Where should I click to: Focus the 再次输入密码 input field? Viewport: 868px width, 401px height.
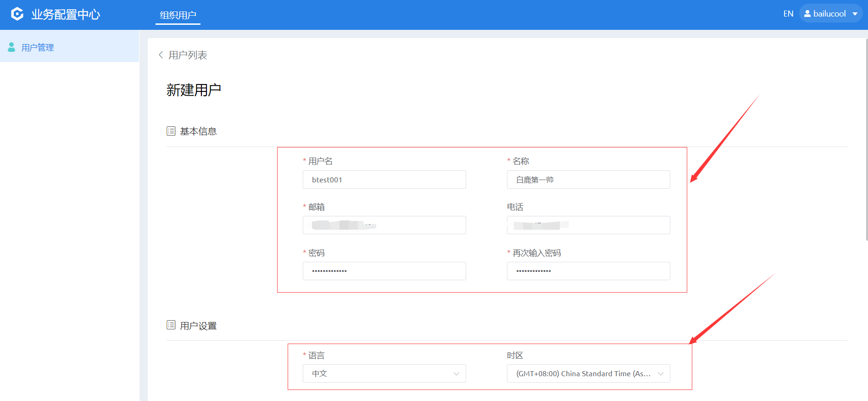(588, 271)
